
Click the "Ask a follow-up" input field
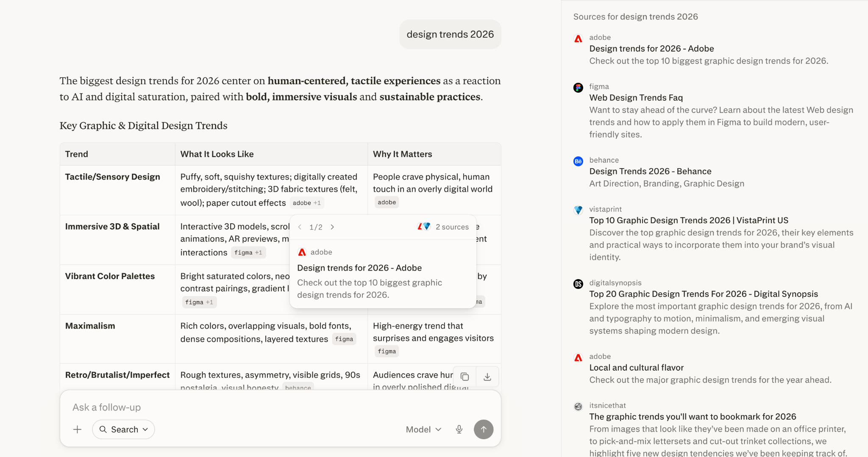click(x=280, y=407)
